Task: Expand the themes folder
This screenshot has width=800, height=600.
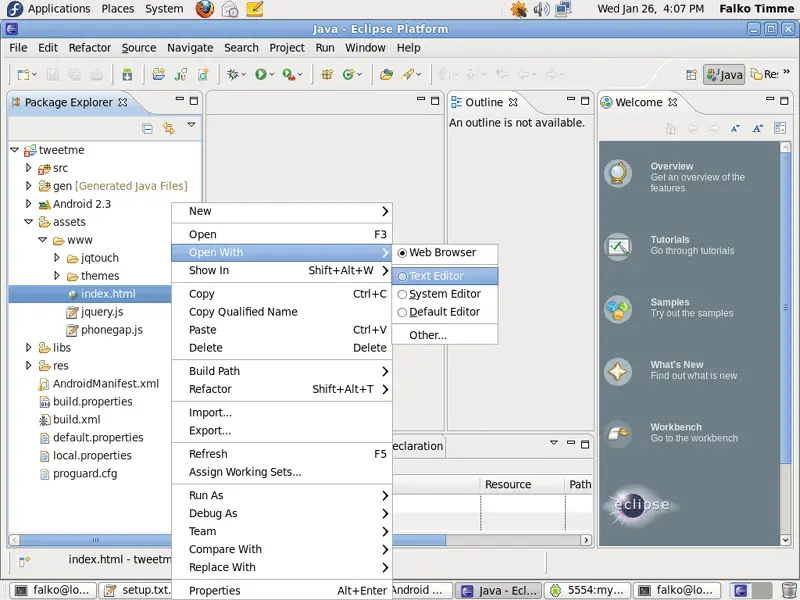Action: click(x=57, y=275)
